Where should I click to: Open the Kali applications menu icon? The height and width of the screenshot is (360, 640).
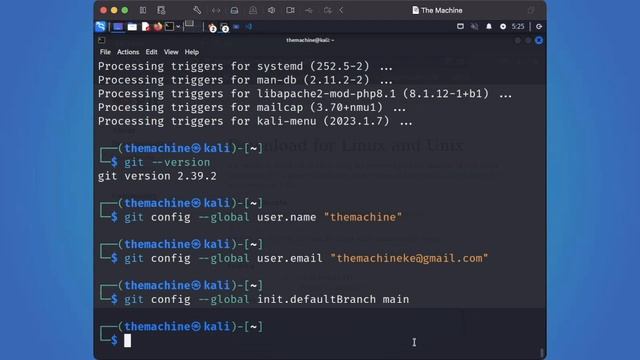pyautogui.click(x=100, y=27)
